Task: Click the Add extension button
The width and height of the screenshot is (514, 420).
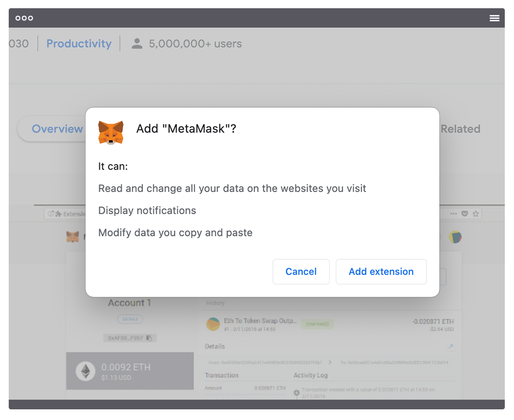Action: (x=381, y=271)
